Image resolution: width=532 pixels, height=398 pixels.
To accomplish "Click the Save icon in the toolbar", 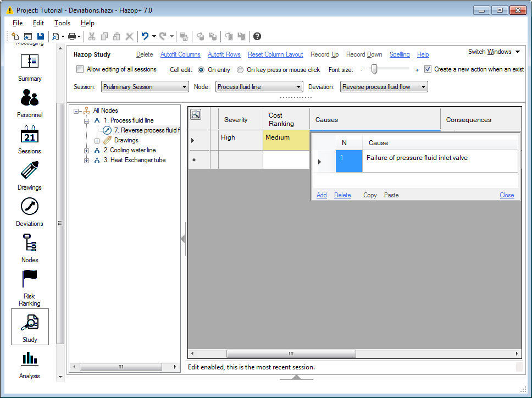I will coord(40,36).
